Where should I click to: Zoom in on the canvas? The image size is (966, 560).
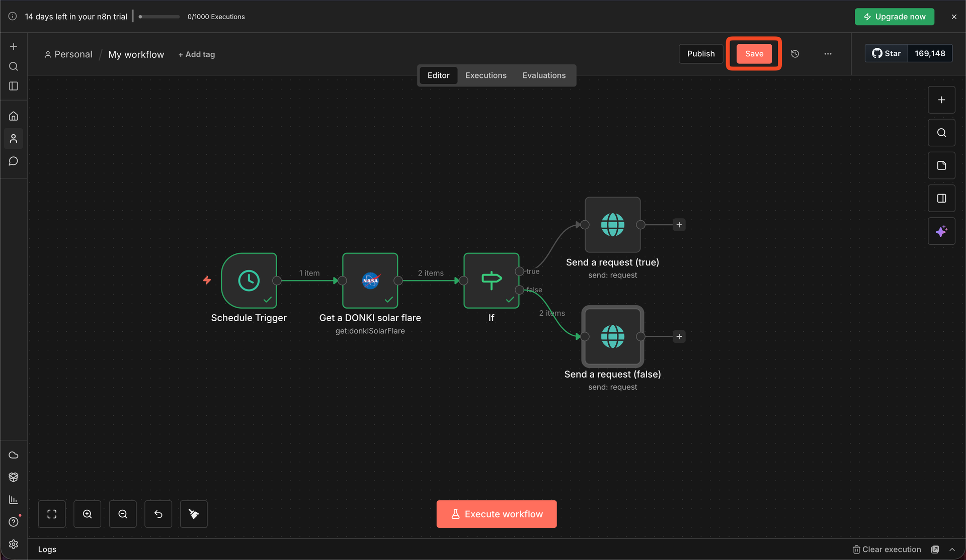pyautogui.click(x=87, y=514)
